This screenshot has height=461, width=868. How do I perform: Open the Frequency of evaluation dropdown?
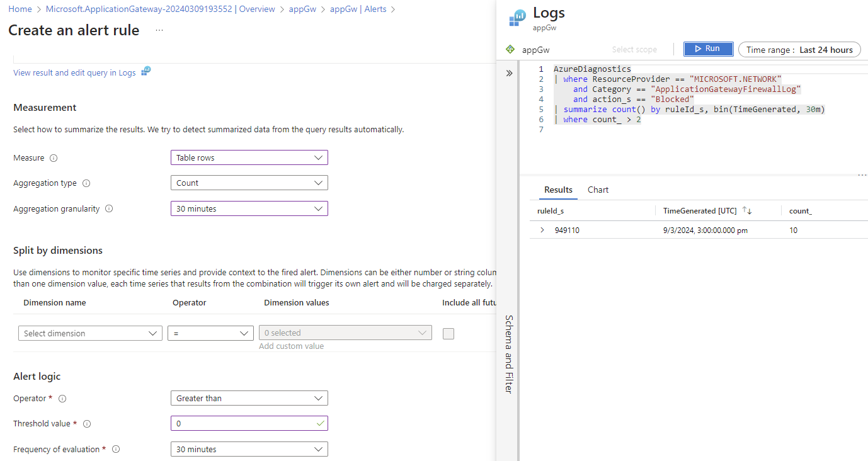[x=249, y=449]
